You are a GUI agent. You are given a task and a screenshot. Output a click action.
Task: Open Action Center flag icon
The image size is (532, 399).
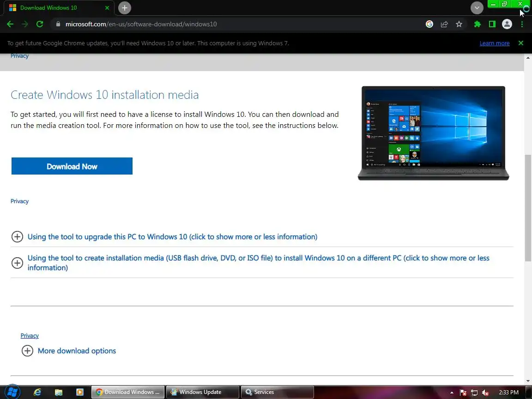(463, 393)
